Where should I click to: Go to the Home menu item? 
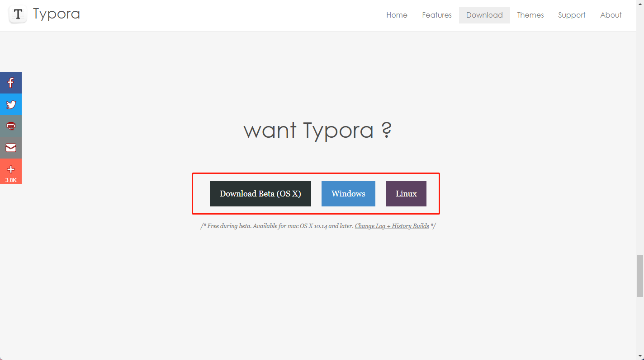click(x=397, y=15)
